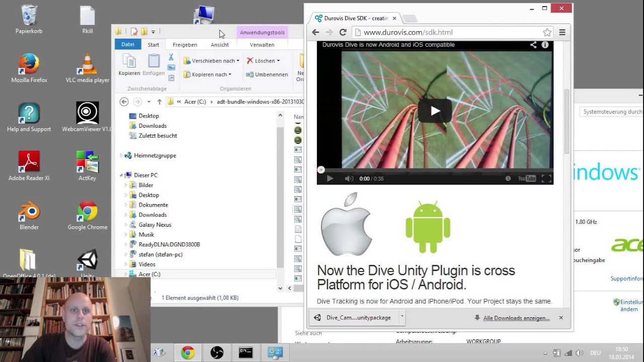Mute the video with speaker icon
The width and height of the screenshot is (644, 362).
click(349, 178)
